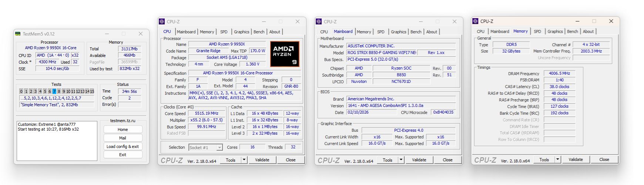Screen dimensions: 644x185
Task: Click Mail button in TestMem5
Action: click(123, 138)
